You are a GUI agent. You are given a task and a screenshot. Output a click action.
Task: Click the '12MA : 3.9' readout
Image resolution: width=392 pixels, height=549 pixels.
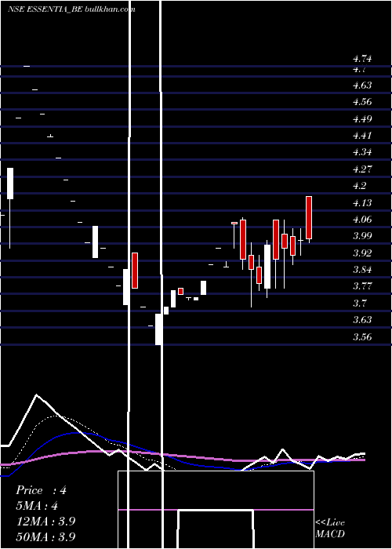45,521
